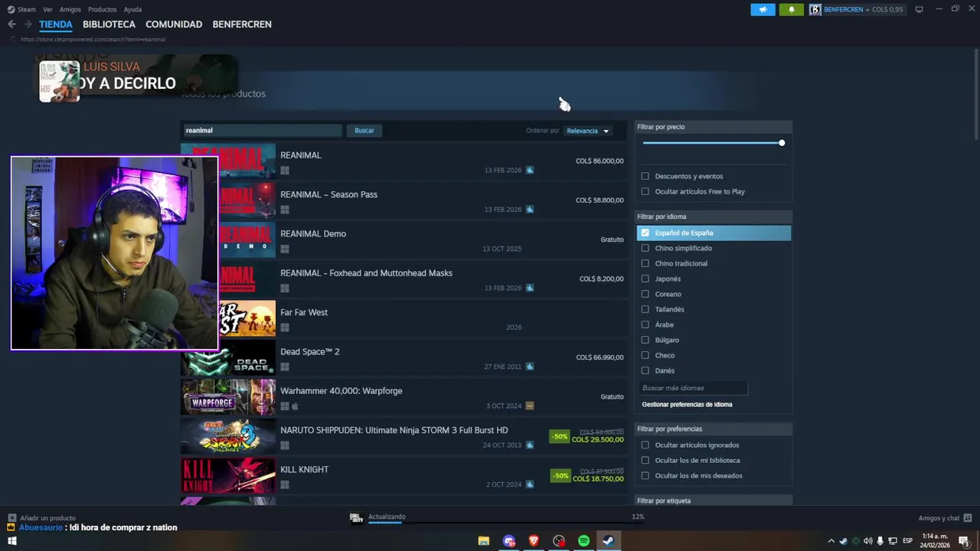Open the Windows Start menu
Viewport: 980px width, 551px height.
pos(11,541)
